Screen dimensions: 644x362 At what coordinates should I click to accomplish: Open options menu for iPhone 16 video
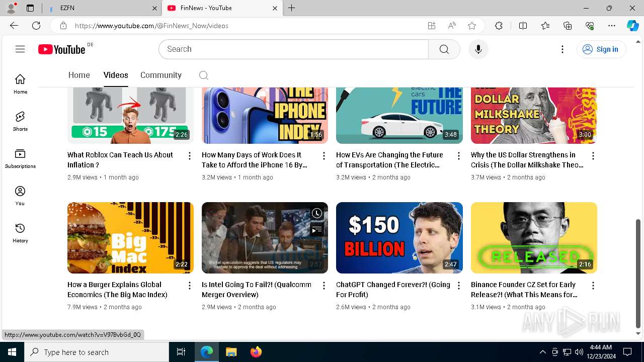point(324,156)
